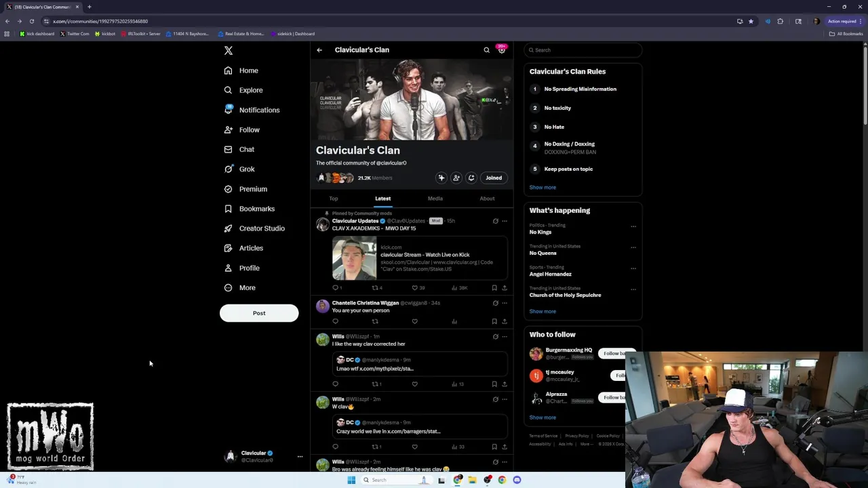The height and width of the screenshot is (488, 868).
Task: Open account menu next to Clavicular profile
Action: click(x=300, y=457)
